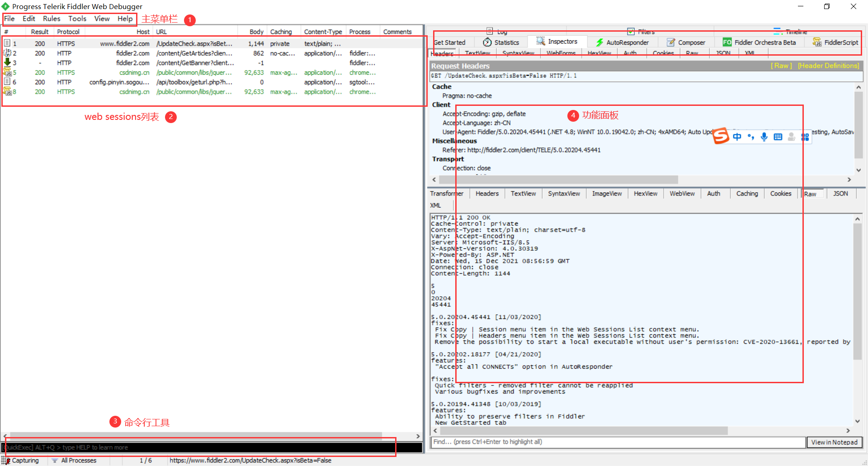Switch to response ImageView tab
Image resolution: width=868 pixels, height=466 pixels.
[x=607, y=193]
